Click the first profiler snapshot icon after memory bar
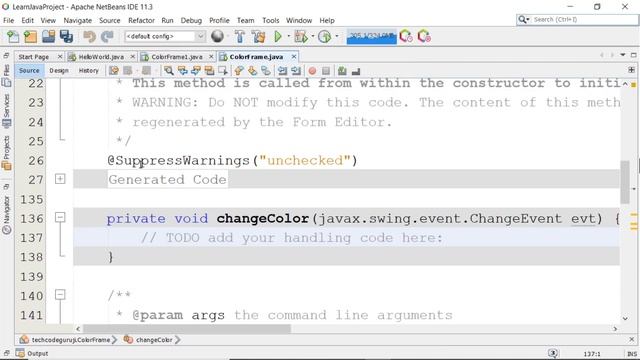The width and height of the screenshot is (640, 360). 406,37
